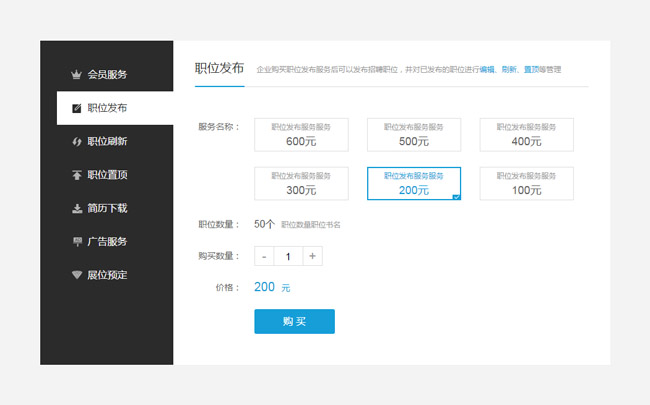Pick the 100元 service package
Screen dimensions: 650x405
click(526, 183)
